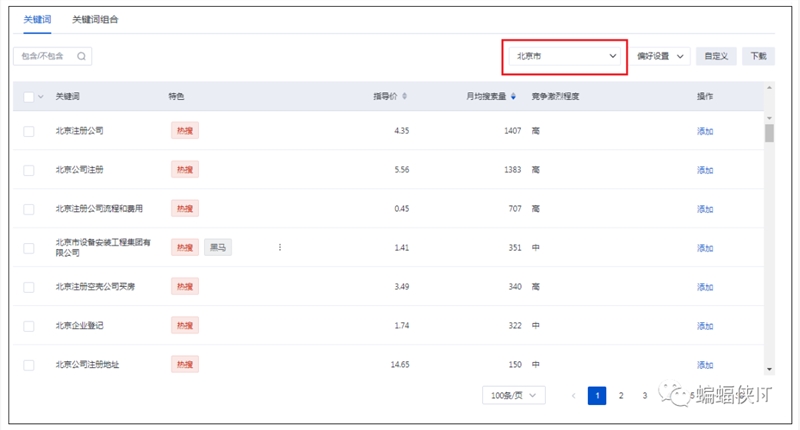
Task: Select checkbox for 北京企业登记 row
Action: (x=28, y=326)
